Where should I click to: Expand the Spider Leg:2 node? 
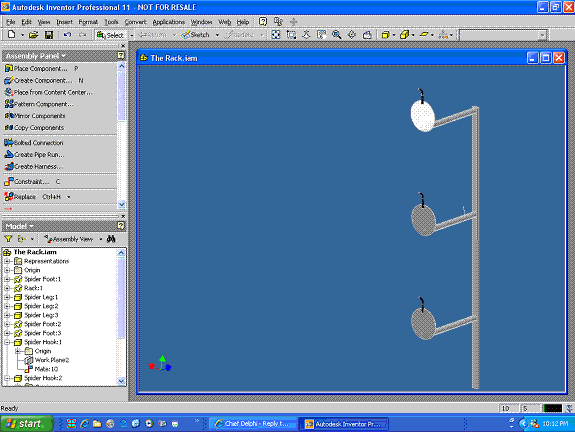pyautogui.click(x=7, y=306)
